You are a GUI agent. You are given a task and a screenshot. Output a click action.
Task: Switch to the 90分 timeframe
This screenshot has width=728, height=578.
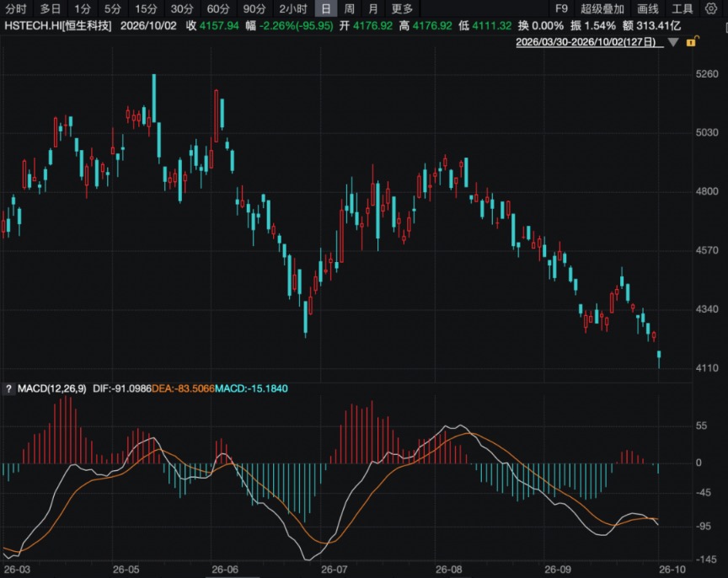click(x=254, y=8)
